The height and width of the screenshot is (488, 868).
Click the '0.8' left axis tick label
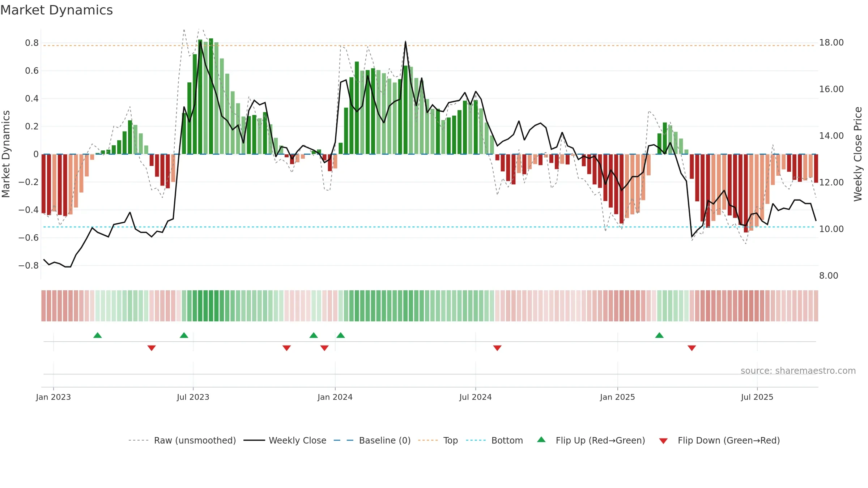tap(32, 43)
